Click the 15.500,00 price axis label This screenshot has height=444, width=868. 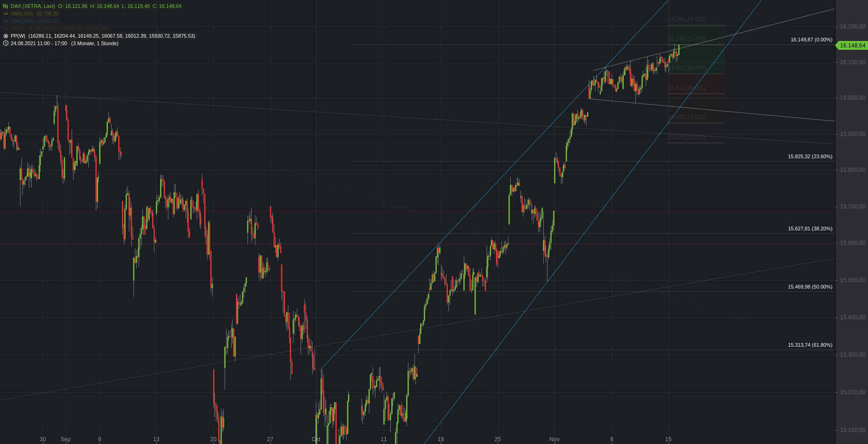click(853, 280)
